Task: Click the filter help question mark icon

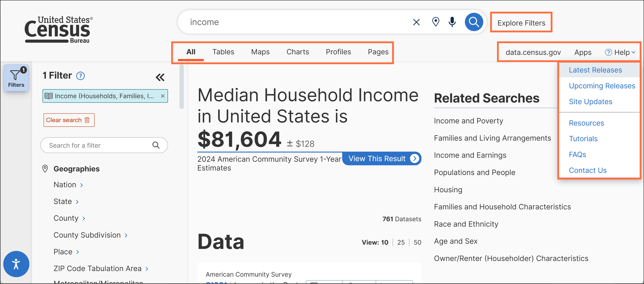Action: click(x=80, y=76)
